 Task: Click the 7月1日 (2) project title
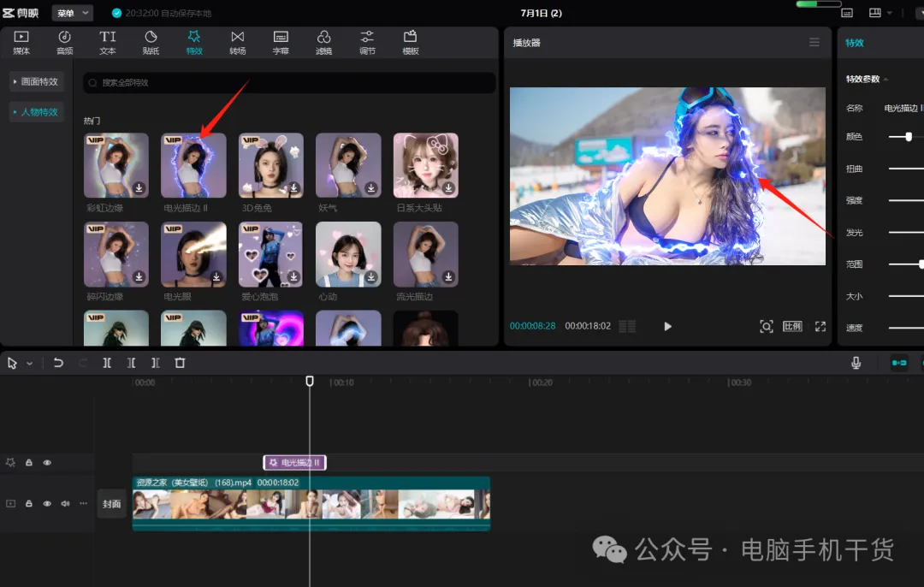click(x=541, y=13)
